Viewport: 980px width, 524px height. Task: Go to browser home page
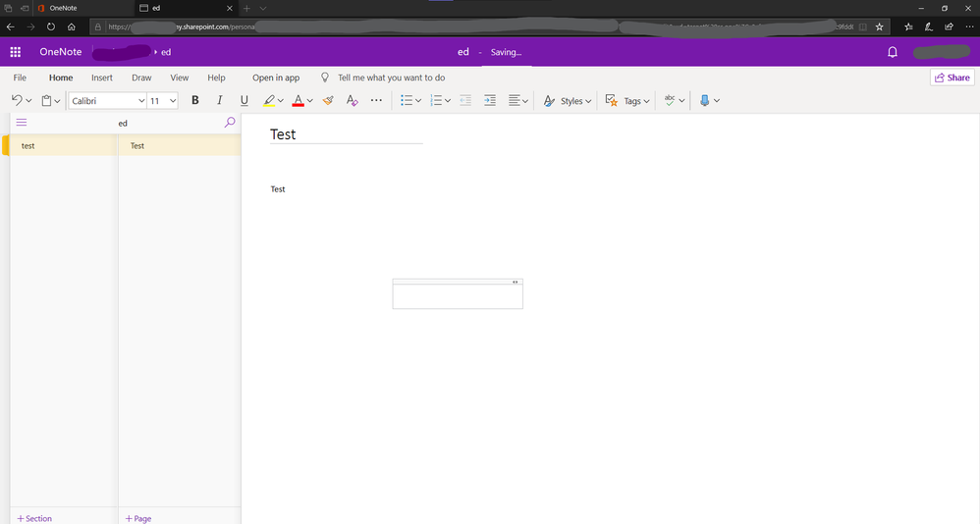[72, 26]
